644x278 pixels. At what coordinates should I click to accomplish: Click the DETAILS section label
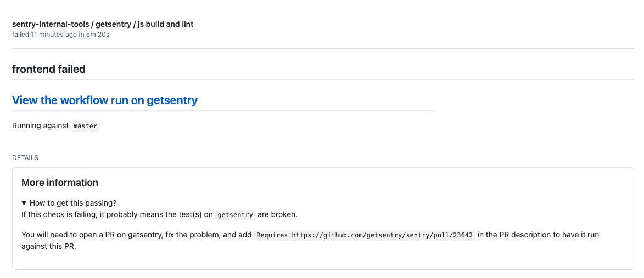pyautogui.click(x=25, y=158)
